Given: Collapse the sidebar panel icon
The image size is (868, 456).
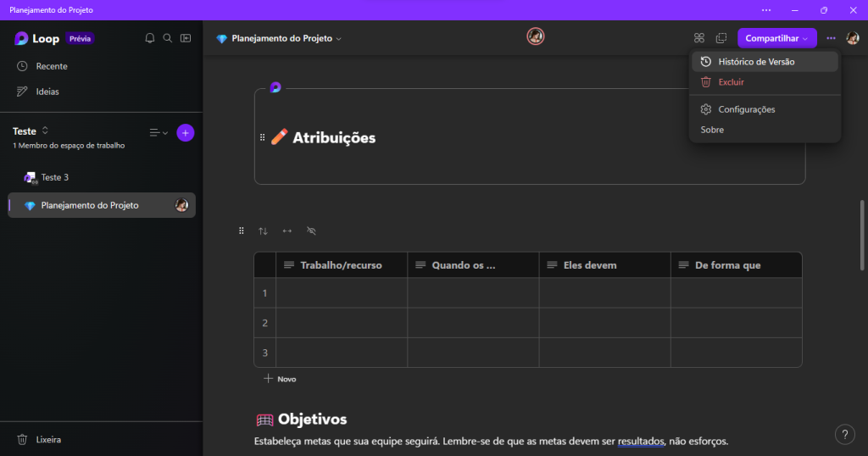Looking at the screenshot, I should (186, 38).
